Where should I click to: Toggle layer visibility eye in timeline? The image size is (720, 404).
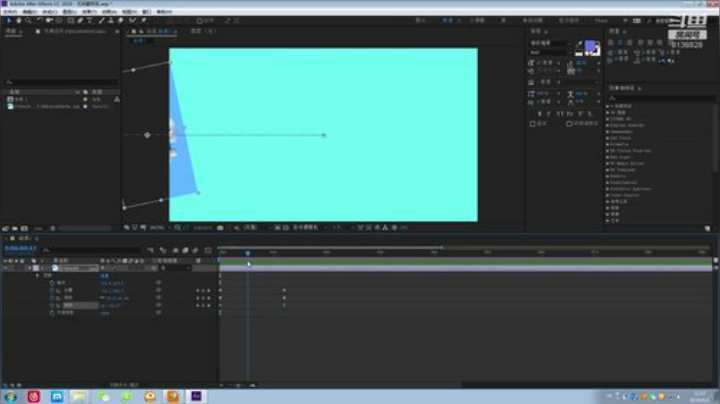[x=6, y=268]
